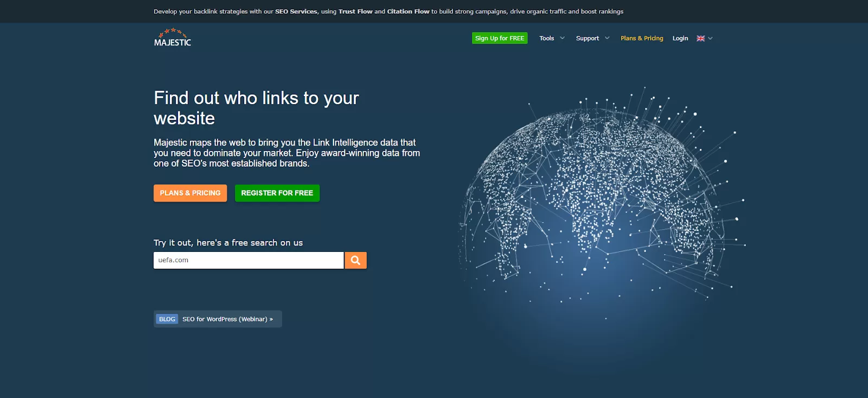Focus the uefa.com search input field
The image size is (868, 398).
(x=248, y=260)
